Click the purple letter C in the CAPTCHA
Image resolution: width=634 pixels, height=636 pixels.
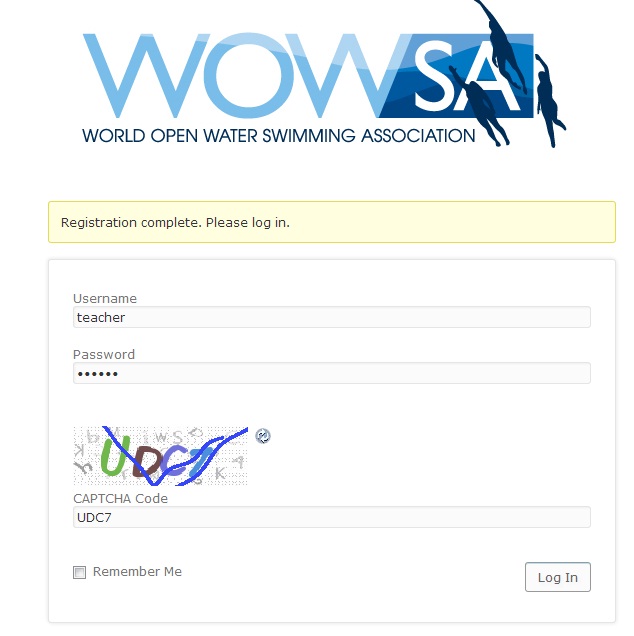[175, 462]
